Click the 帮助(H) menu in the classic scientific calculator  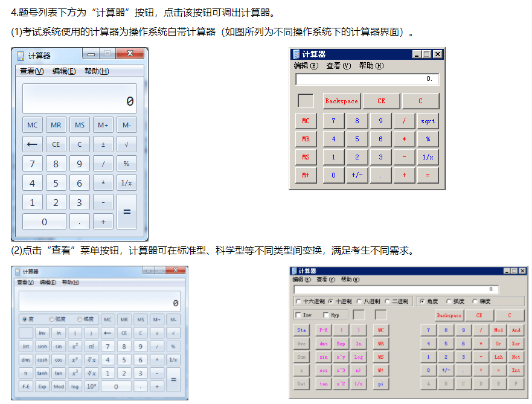(350, 280)
